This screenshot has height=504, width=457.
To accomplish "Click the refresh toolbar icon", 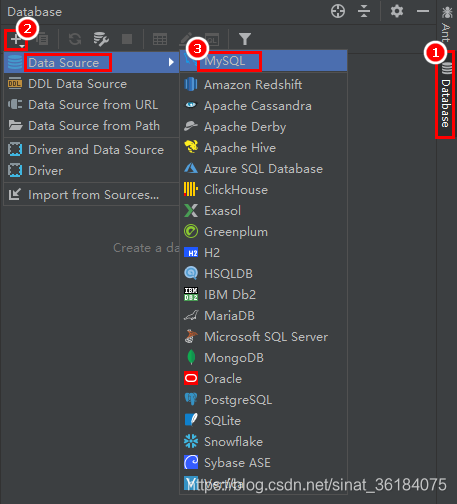I will 75,39.
